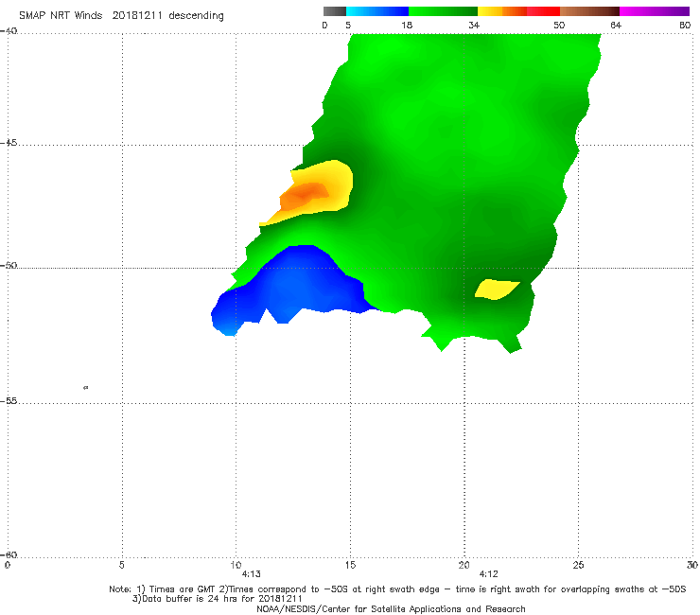
Task: Click the latitude axis label -55
Action: pos(9,401)
